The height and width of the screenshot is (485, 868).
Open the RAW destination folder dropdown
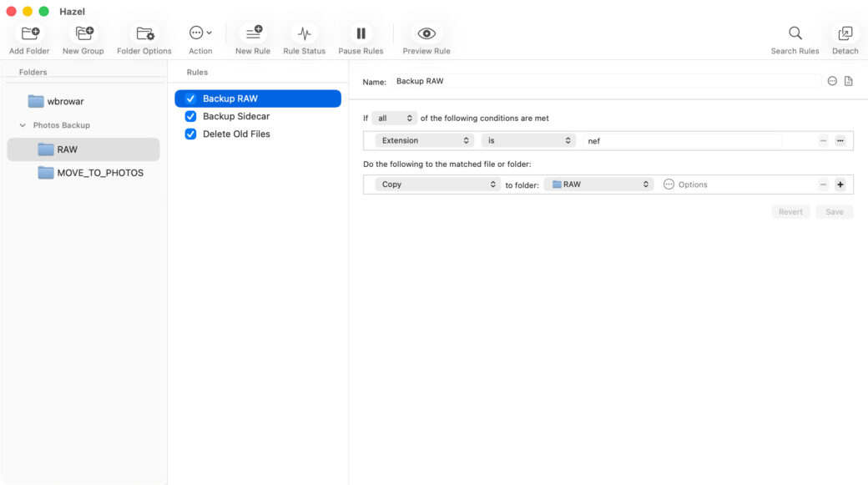(599, 184)
